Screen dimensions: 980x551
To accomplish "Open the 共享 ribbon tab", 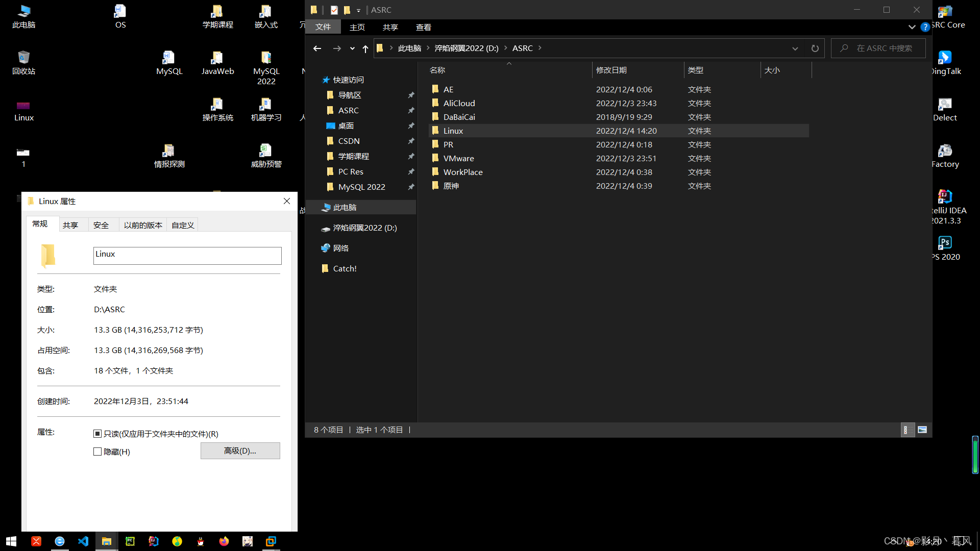I will (x=390, y=27).
